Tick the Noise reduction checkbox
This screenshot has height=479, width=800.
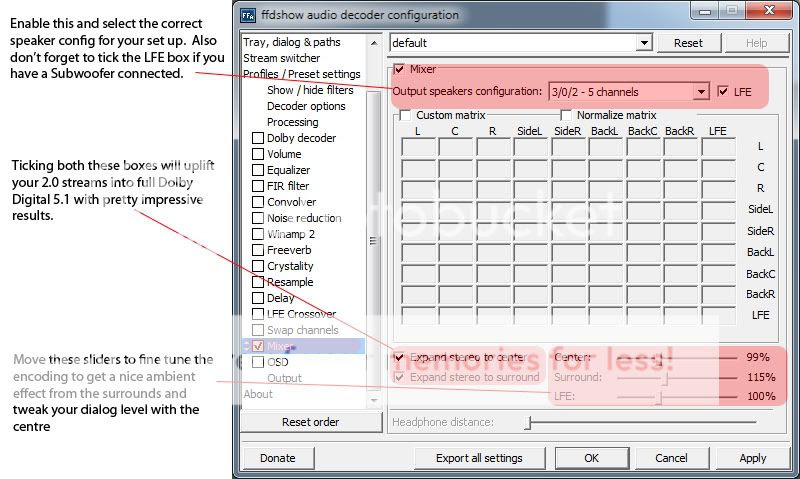(x=258, y=218)
